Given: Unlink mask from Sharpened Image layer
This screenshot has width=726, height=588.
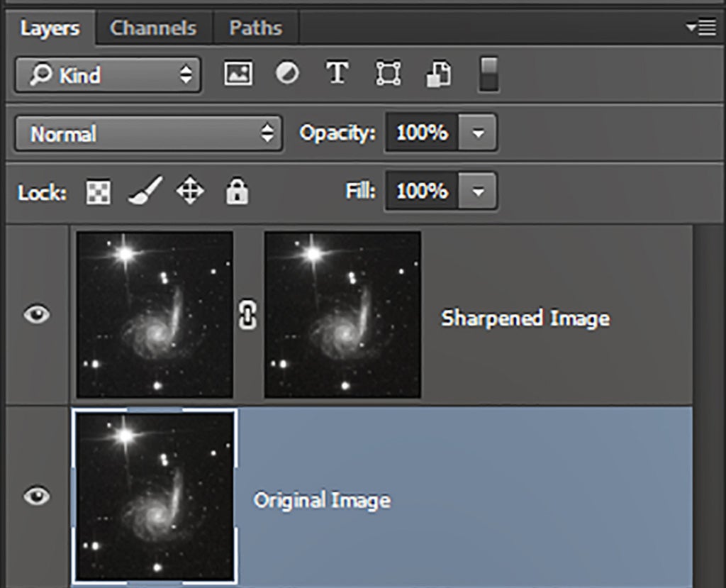Looking at the screenshot, I should 247,315.
